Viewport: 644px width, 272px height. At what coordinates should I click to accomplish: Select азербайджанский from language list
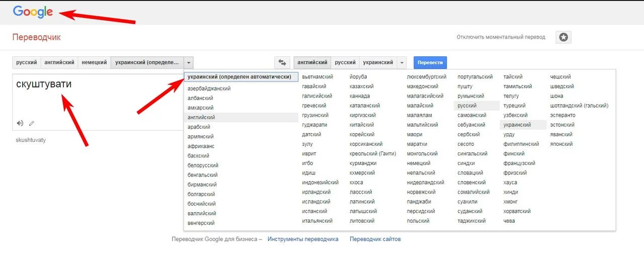coord(209,88)
